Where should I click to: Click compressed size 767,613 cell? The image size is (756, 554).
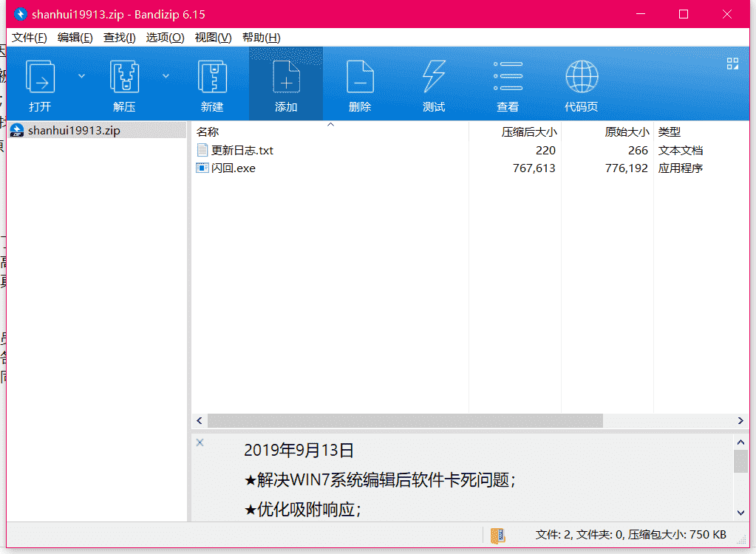point(534,168)
